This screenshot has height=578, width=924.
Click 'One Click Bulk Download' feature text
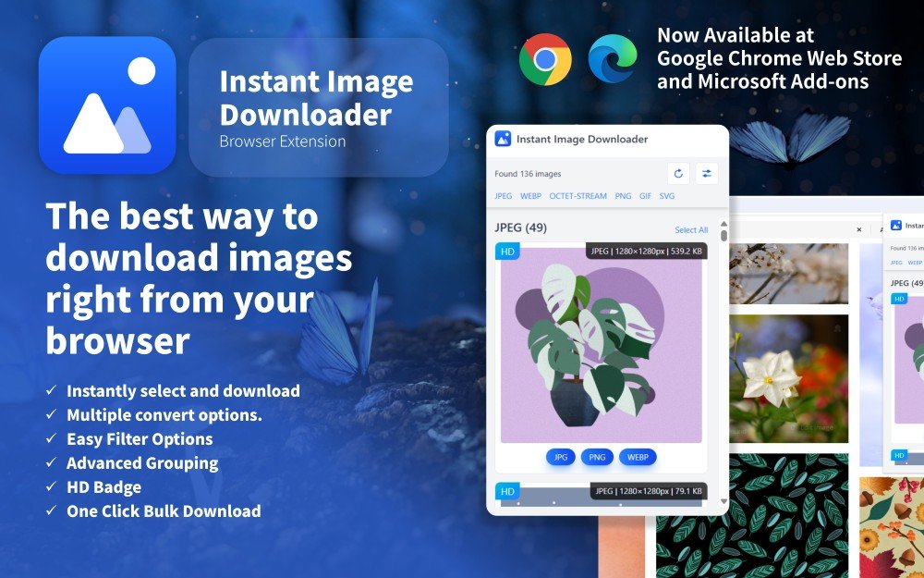point(164,511)
